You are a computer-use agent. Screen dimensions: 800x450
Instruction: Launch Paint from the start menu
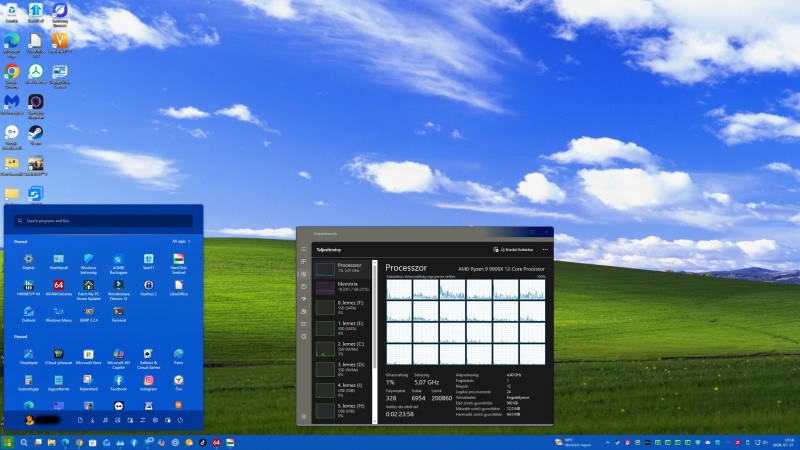[179, 357]
